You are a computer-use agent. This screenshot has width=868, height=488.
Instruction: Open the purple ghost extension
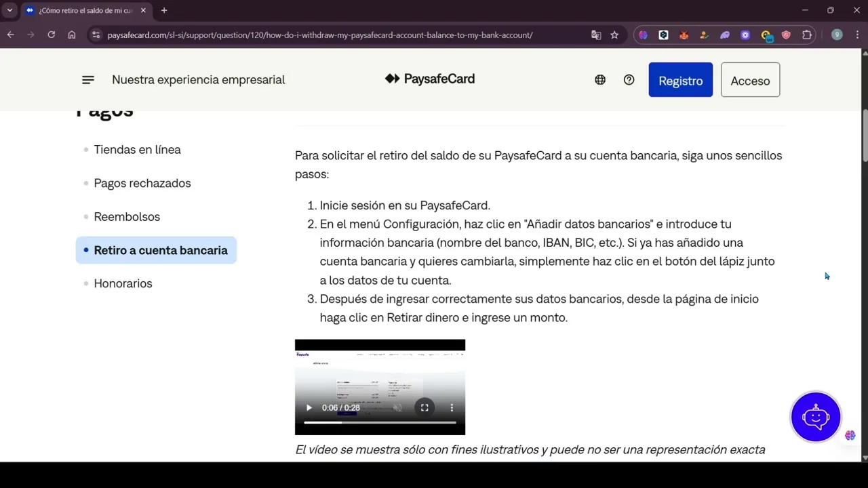point(725,35)
